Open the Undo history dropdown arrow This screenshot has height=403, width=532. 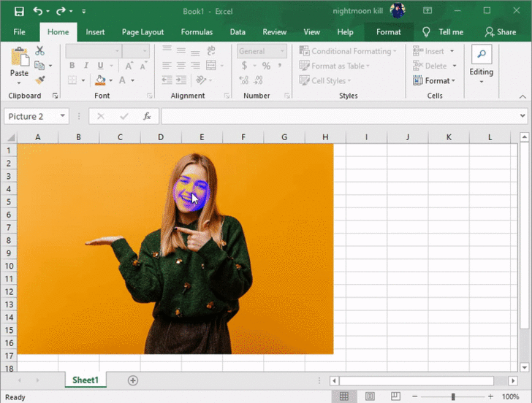[x=47, y=12]
